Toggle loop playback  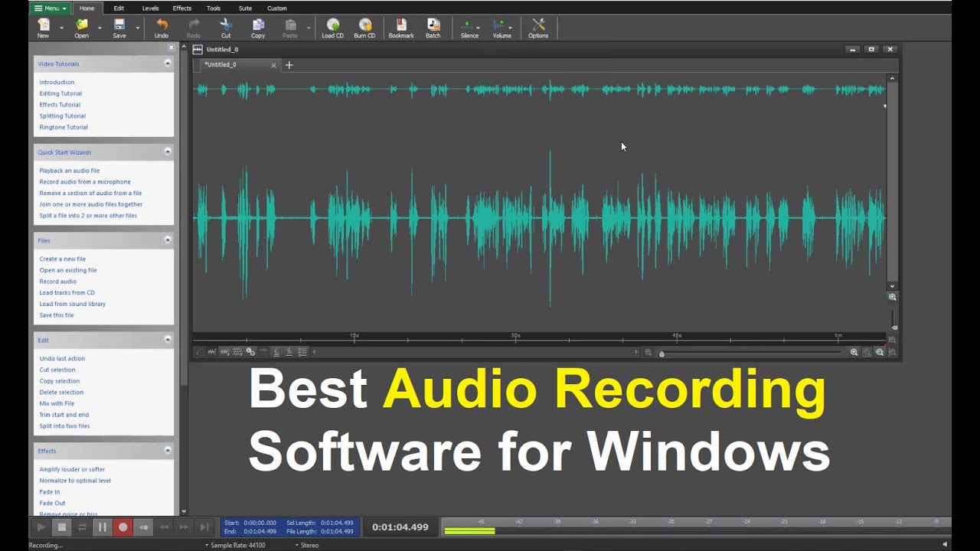point(81,527)
